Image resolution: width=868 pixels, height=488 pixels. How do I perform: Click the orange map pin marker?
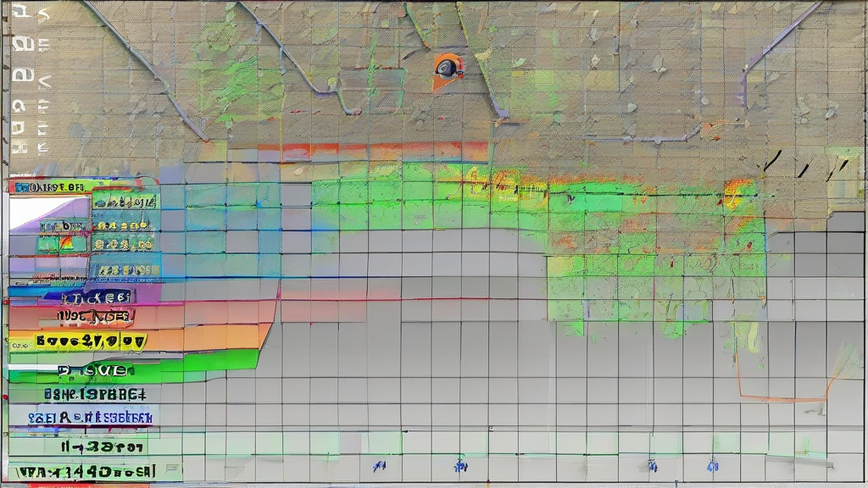pos(447,69)
